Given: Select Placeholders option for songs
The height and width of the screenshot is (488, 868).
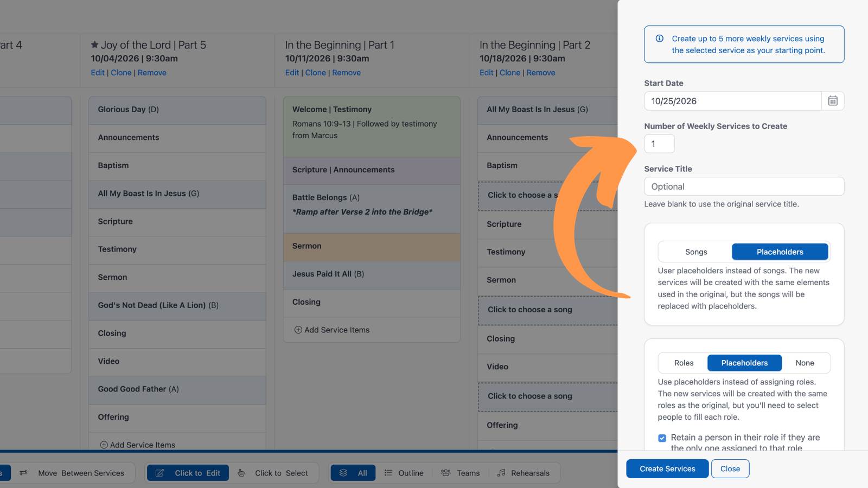Looking at the screenshot, I should pos(780,252).
